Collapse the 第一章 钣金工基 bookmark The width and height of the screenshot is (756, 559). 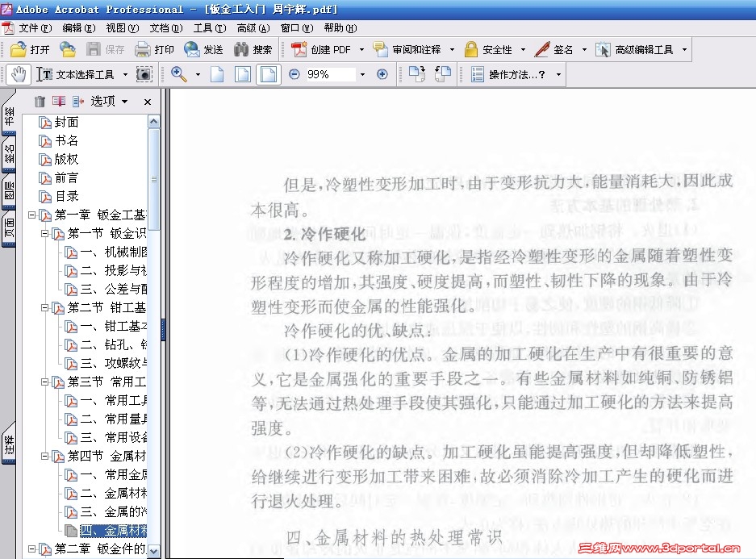point(31,215)
